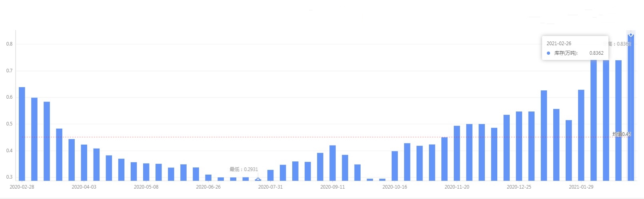Click the blue series dot in the tooltip
The height and width of the screenshot is (199, 644).
coord(548,53)
